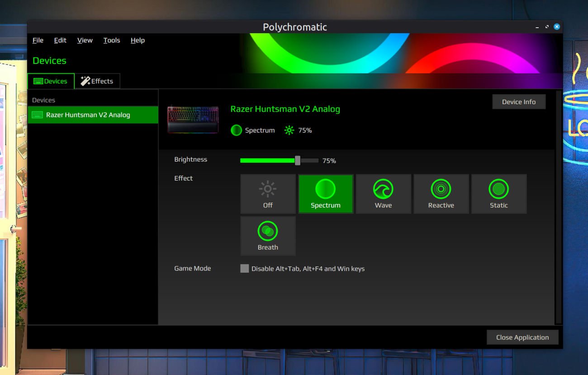Click the brightness sun icon near Spectrum status
This screenshot has width=588, height=375.
pyautogui.click(x=289, y=130)
